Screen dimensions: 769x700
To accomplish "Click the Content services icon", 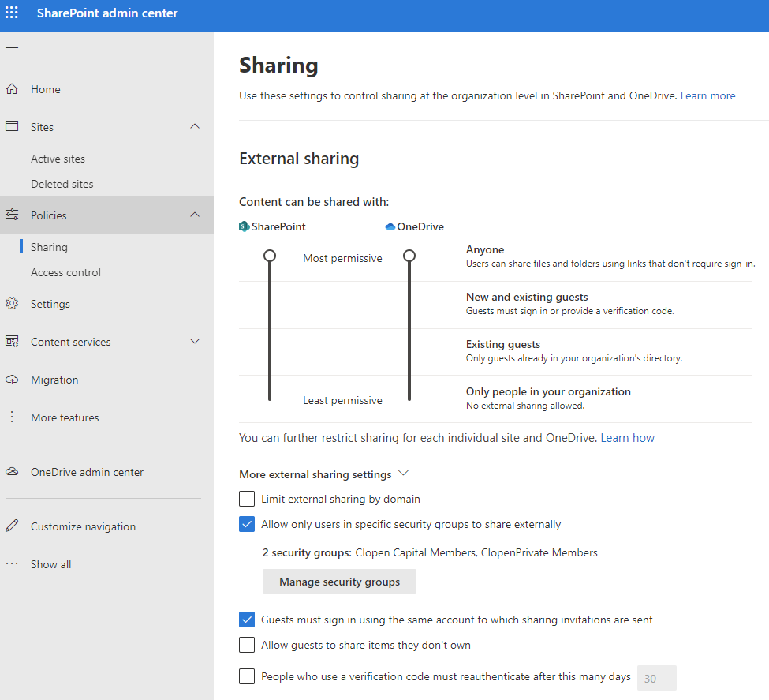I will [x=12, y=341].
